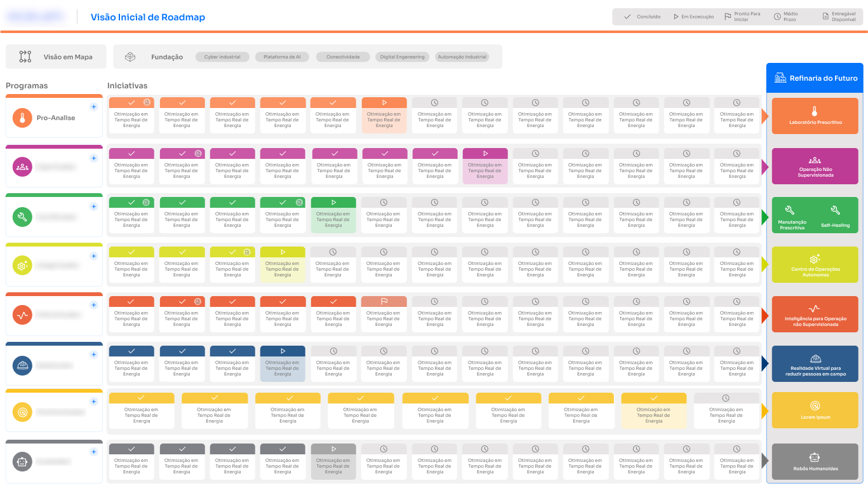Image resolution: width=868 pixels, height=488 pixels.
Task: Click the play icon in the Pro-Analise row
Action: (384, 102)
